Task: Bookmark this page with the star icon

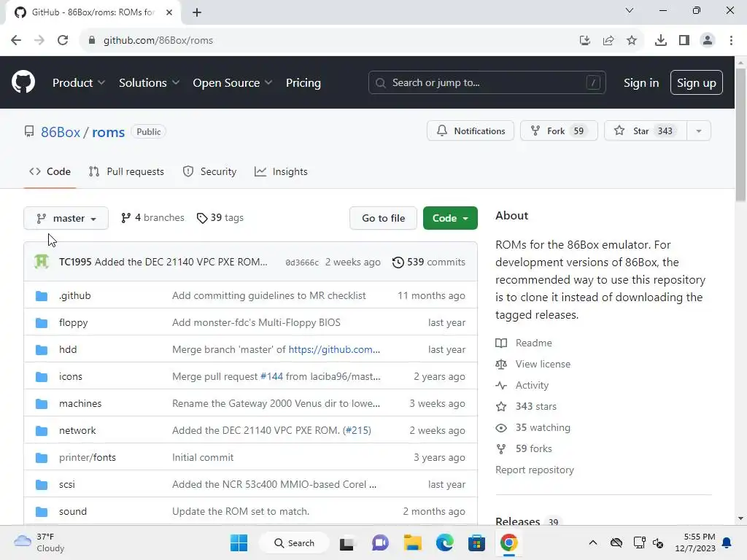Action: click(632, 41)
